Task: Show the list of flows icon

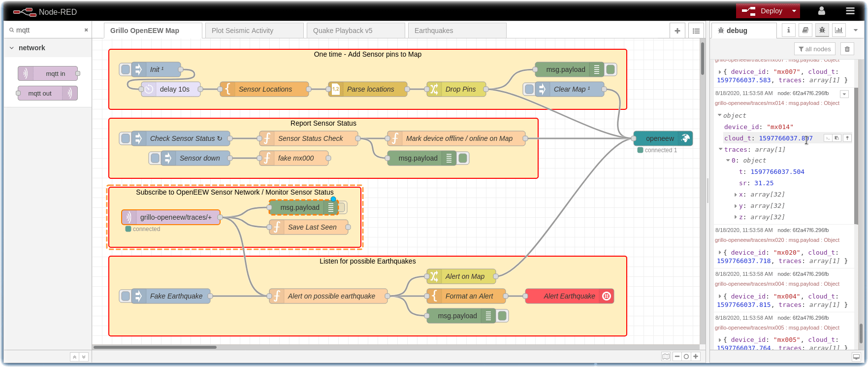Action: pos(696,31)
